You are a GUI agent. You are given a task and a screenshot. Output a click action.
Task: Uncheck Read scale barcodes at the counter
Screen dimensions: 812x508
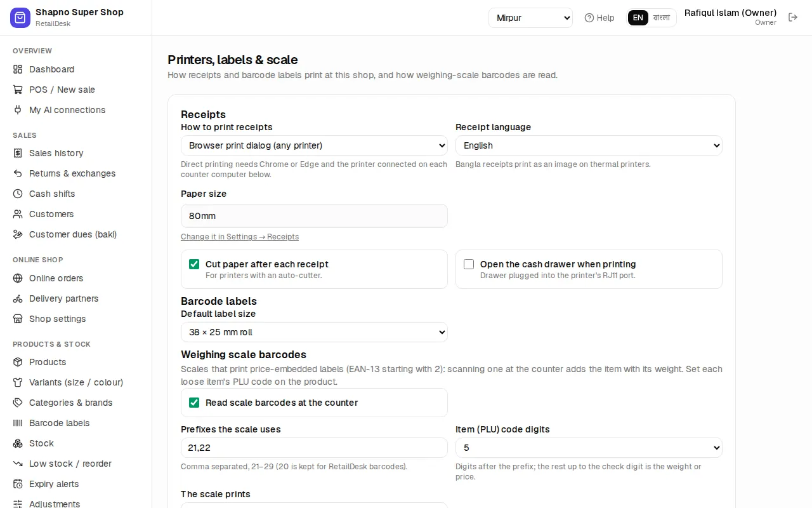pos(194,403)
